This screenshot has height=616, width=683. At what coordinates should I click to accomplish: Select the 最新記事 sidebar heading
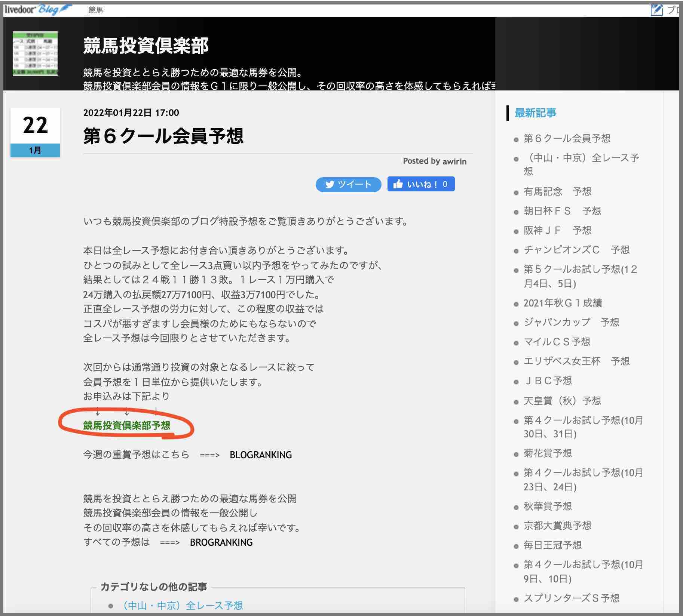coord(536,113)
